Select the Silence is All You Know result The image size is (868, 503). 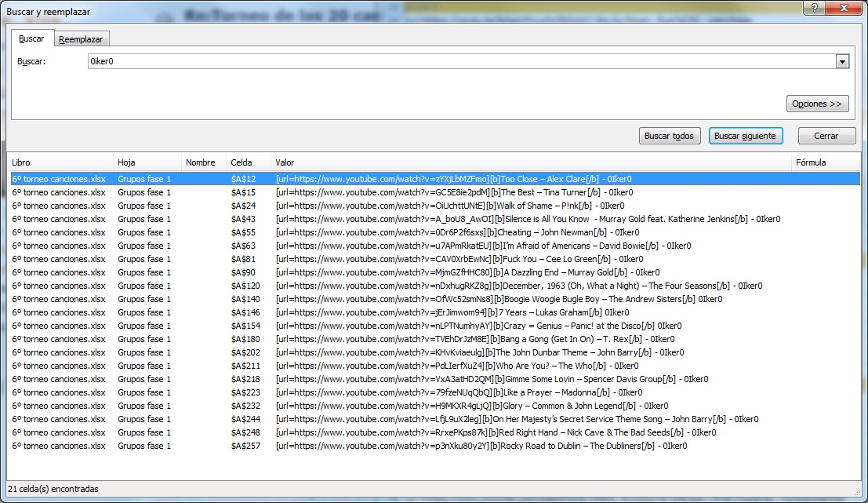(x=435, y=219)
